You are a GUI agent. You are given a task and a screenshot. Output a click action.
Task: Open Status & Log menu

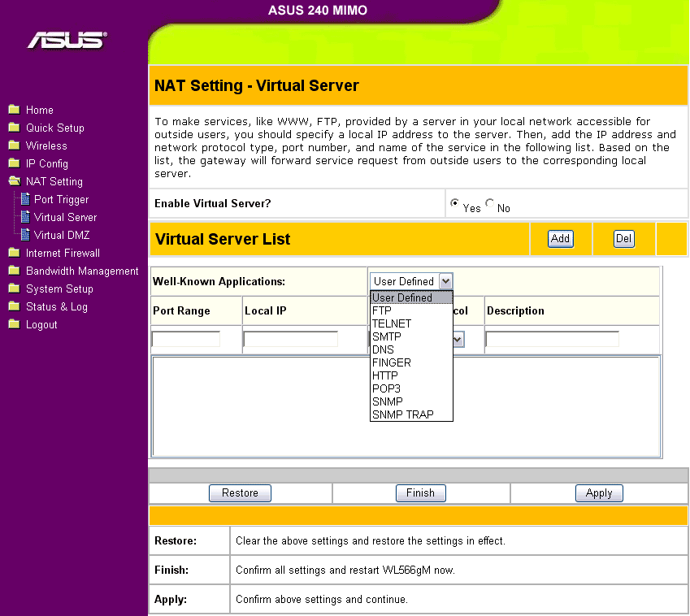tap(57, 306)
